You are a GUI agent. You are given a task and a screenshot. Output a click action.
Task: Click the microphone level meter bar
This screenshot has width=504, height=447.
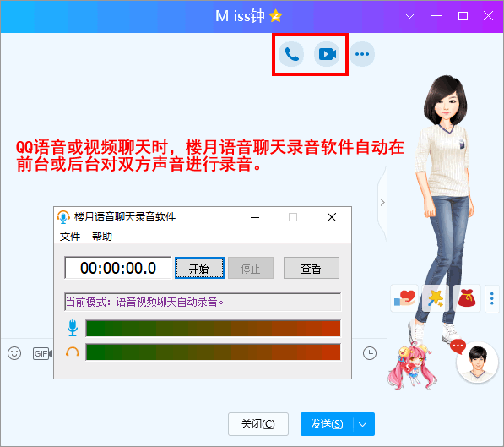point(213,328)
